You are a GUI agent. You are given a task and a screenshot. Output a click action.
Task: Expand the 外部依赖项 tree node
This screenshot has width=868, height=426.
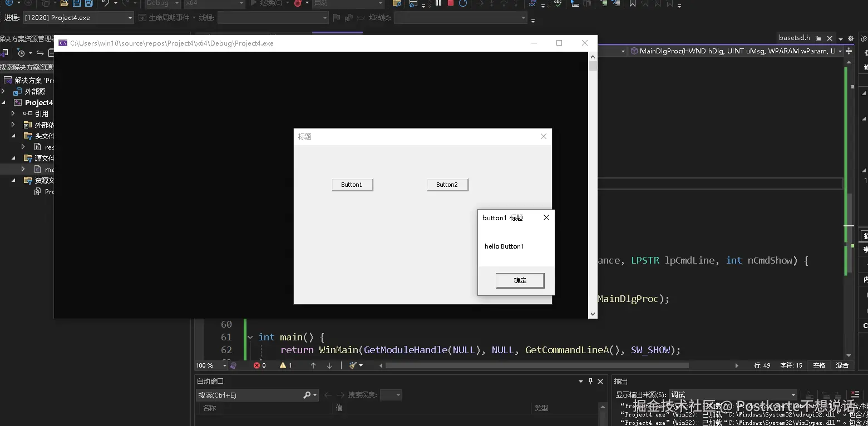pyautogui.click(x=13, y=125)
